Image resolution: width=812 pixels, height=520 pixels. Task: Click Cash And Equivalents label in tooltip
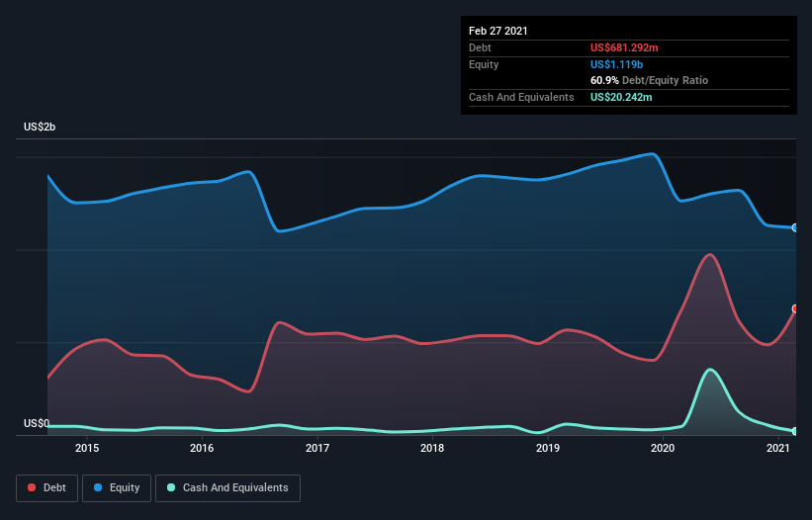(x=521, y=97)
